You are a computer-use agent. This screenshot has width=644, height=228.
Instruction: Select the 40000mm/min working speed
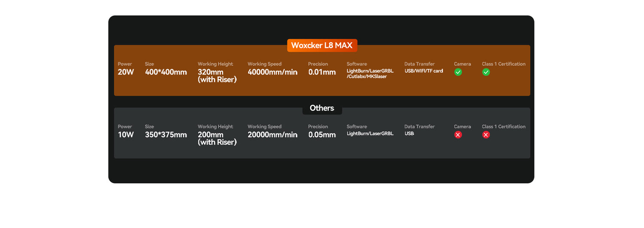coord(272,72)
